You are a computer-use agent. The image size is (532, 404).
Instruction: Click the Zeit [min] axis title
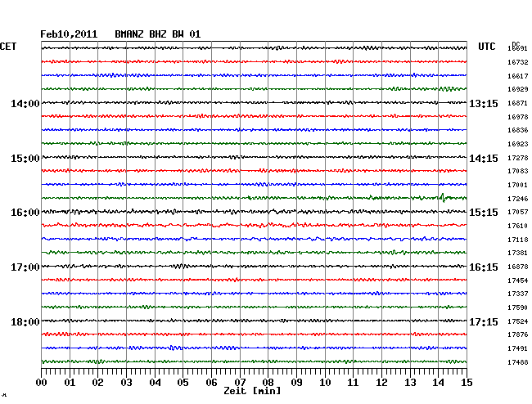252,391
